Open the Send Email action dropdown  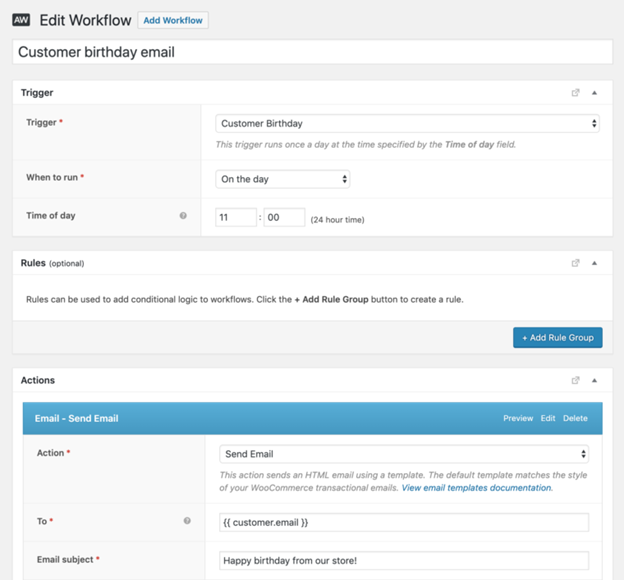[x=403, y=454]
